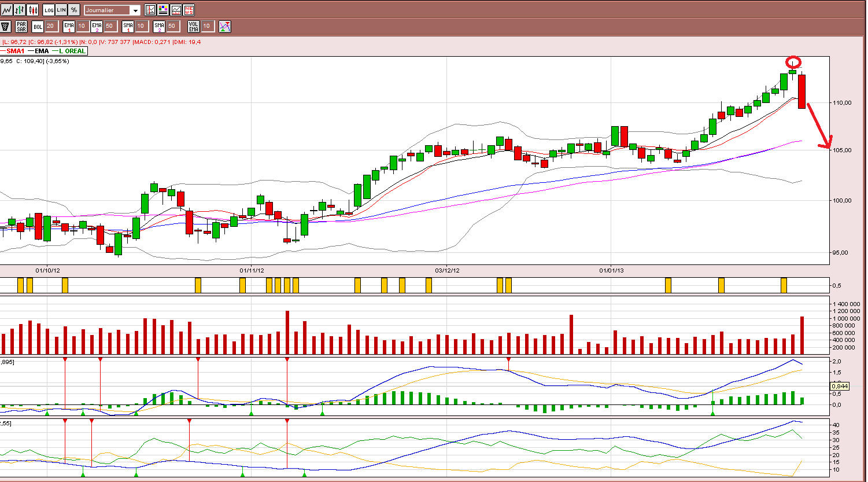Switch to line chart display
Screen dimensions: 868x482
7,10
